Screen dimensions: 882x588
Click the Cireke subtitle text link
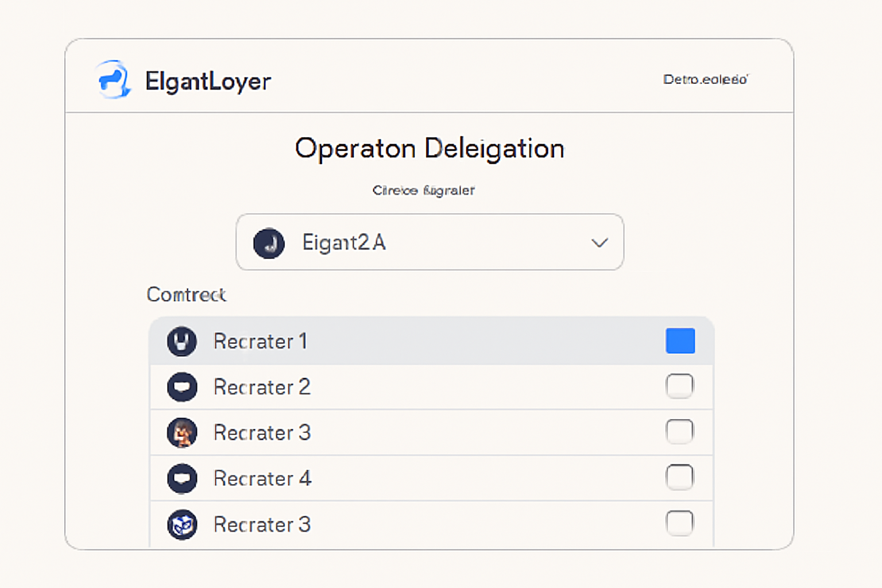click(x=423, y=190)
